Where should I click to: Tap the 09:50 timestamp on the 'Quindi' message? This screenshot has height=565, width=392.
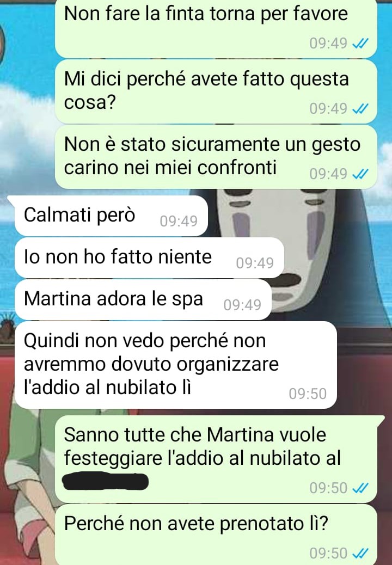coord(308,394)
